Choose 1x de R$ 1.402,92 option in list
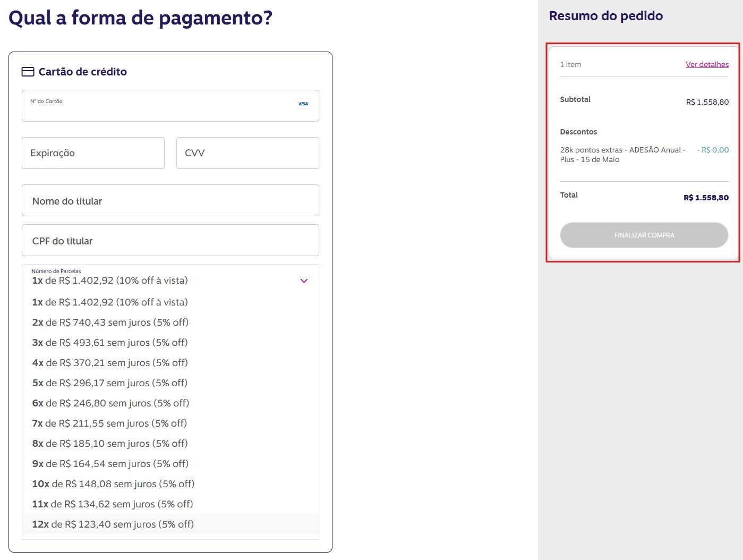This screenshot has width=743, height=560. pyautogui.click(x=110, y=302)
